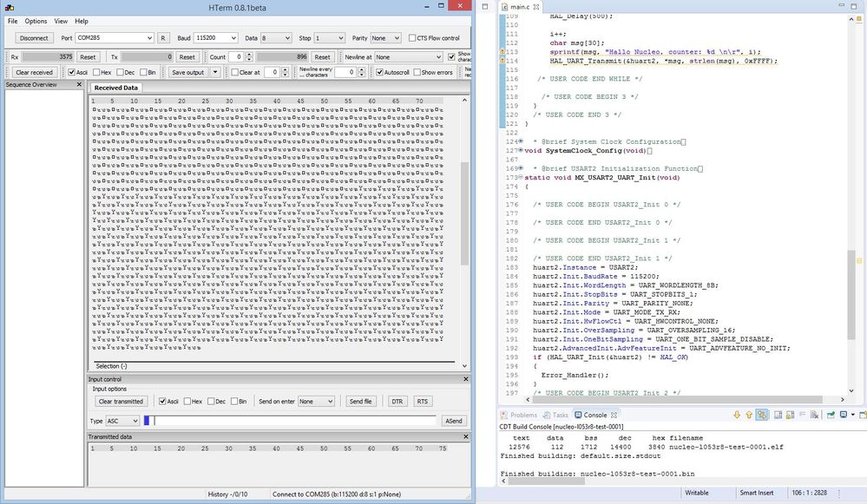
Task: Click the ASend button
Action: click(453, 421)
